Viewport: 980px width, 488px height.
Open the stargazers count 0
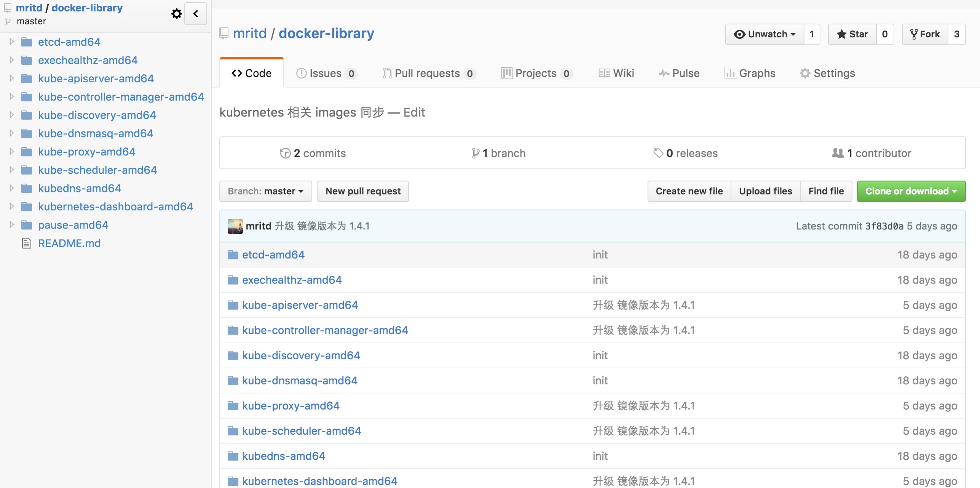(x=885, y=34)
